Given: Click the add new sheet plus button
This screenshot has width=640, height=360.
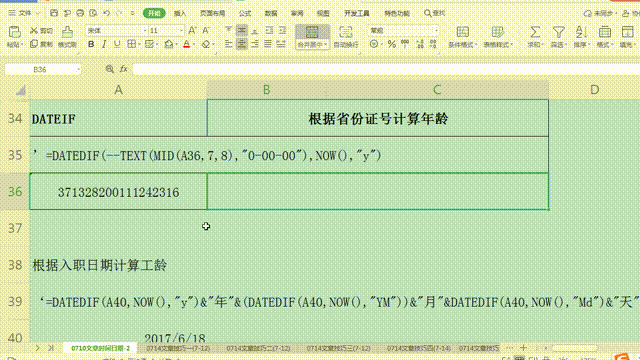Looking at the screenshot, I should 523,348.
